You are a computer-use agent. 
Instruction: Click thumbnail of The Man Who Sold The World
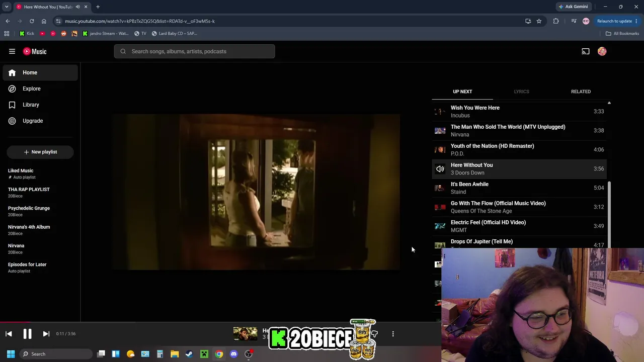tap(440, 131)
